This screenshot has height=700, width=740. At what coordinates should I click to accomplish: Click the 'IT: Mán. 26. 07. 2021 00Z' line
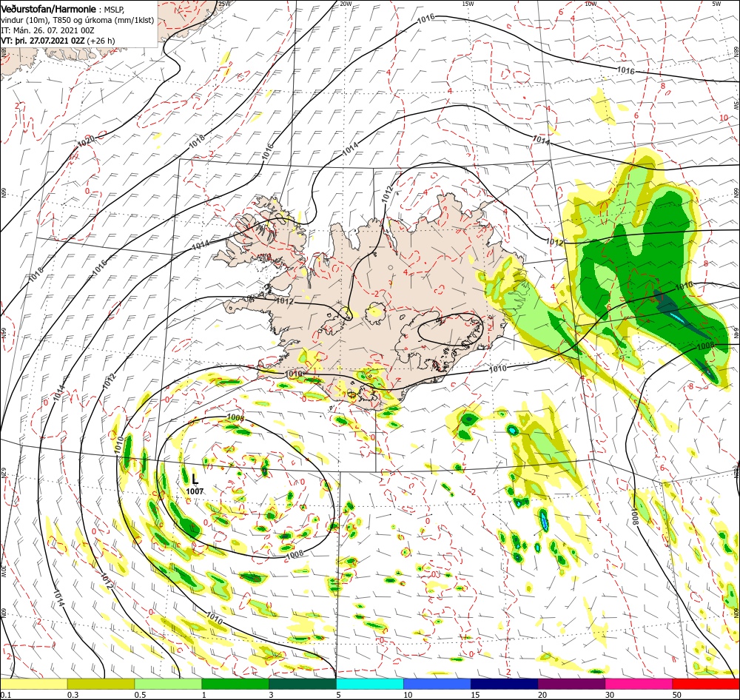click(x=47, y=30)
